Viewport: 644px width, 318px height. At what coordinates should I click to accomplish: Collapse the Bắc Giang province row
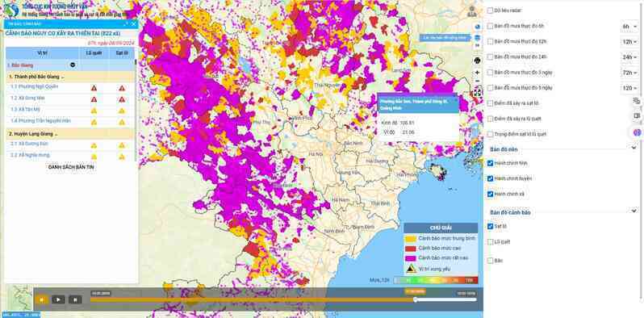[x=73, y=65]
